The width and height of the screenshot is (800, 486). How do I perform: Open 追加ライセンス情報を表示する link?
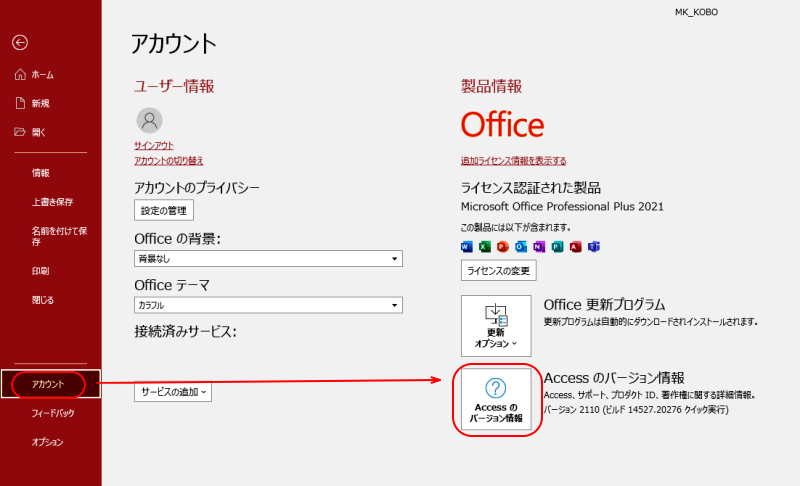coord(513,161)
